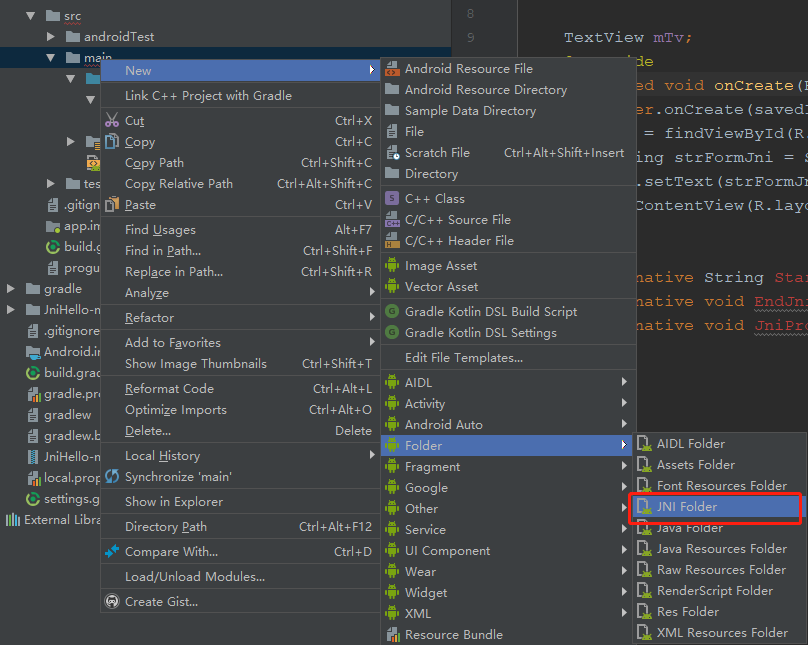This screenshot has height=645, width=808.
Task: Expand the gradle folder in project tree
Action: click(10, 288)
